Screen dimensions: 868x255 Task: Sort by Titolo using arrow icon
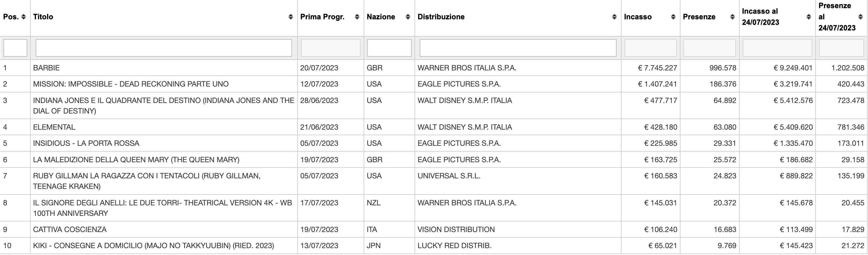coord(290,17)
